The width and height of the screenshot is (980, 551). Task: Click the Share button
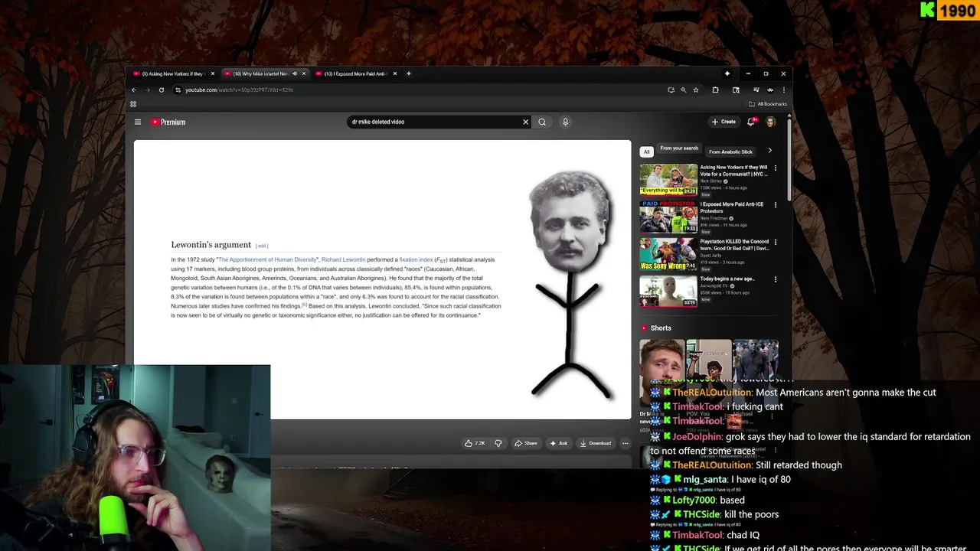point(525,443)
